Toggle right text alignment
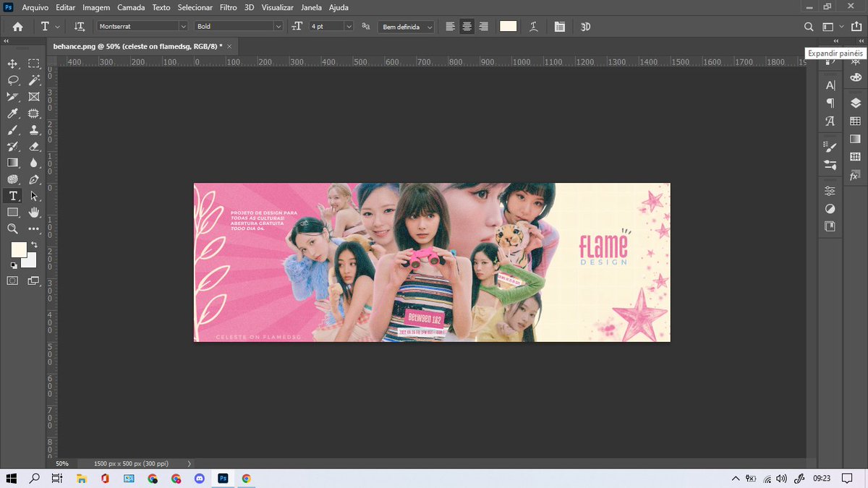This screenshot has height=488, width=868. pyautogui.click(x=483, y=26)
